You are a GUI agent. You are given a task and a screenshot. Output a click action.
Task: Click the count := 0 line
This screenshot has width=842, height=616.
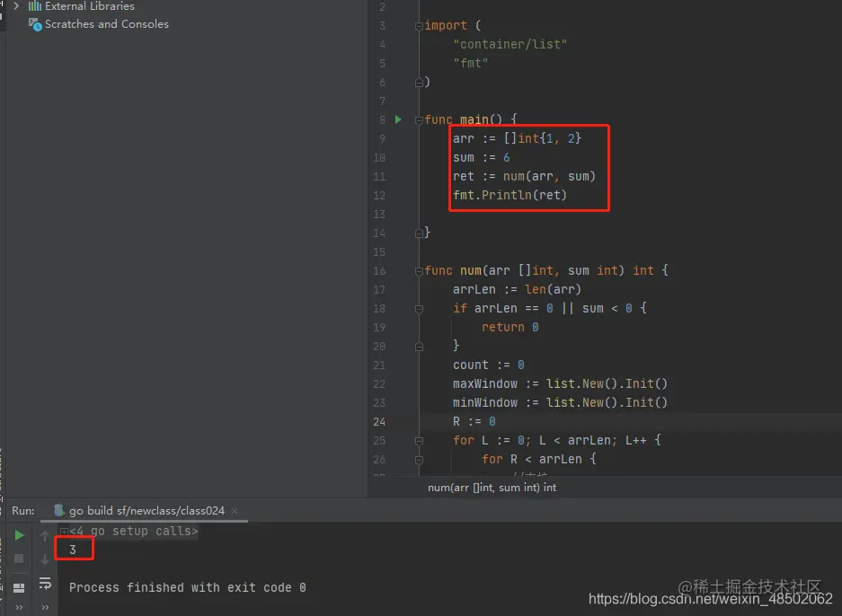[488, 365]
